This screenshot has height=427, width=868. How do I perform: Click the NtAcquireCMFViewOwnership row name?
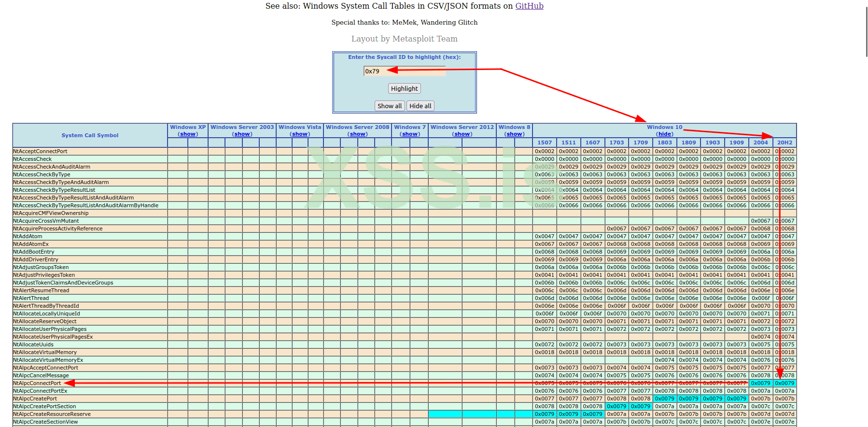51,213
